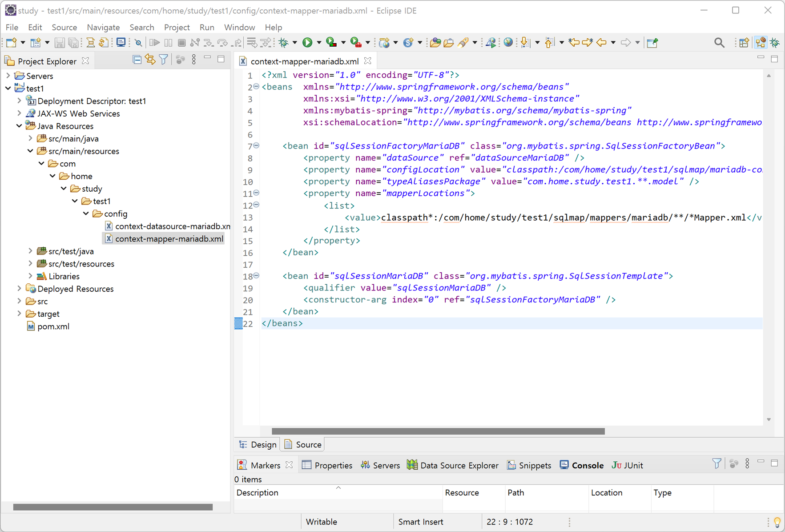
Task: Click the Back navigation arrow icon
Action: click(601, 42)
